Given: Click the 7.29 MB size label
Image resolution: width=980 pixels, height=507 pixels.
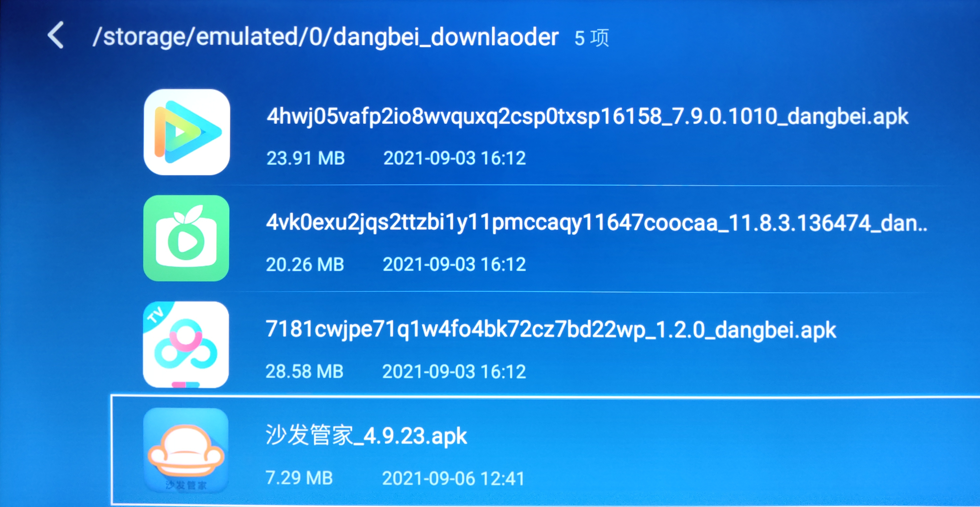Looking at the screenshot, I should (299, 478).
